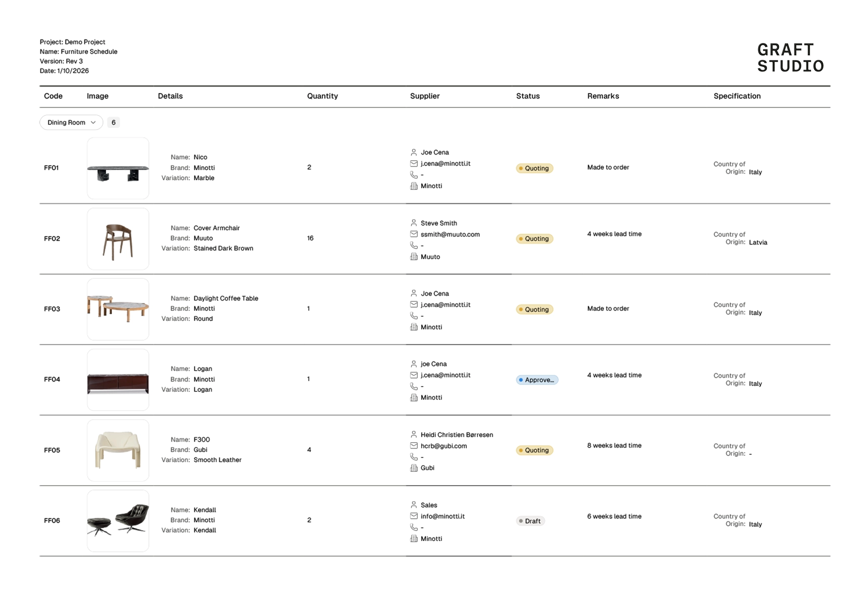The height and width of the screenshot is (599, 868).
Task: Click email icon beside info@minotti.it
Action: pos(413,516)
